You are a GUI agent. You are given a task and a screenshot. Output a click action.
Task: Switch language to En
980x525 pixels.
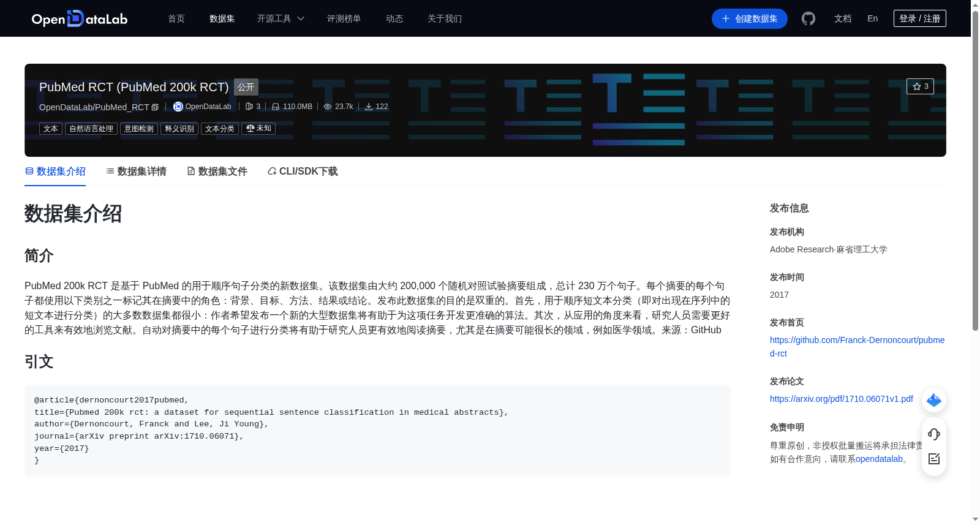[873, 18]
